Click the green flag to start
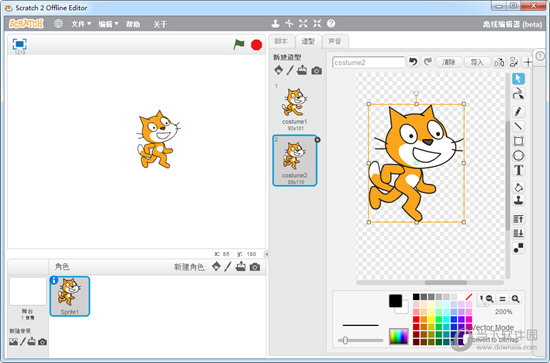Image resolution: width=550 pixels, height=363 pixels. point(239,45)
